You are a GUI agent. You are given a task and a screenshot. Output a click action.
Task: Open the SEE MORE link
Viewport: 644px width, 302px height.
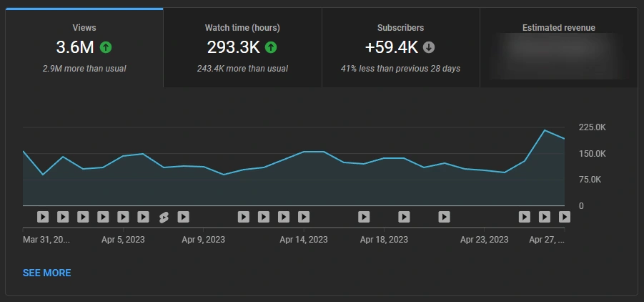pos(47,273)
